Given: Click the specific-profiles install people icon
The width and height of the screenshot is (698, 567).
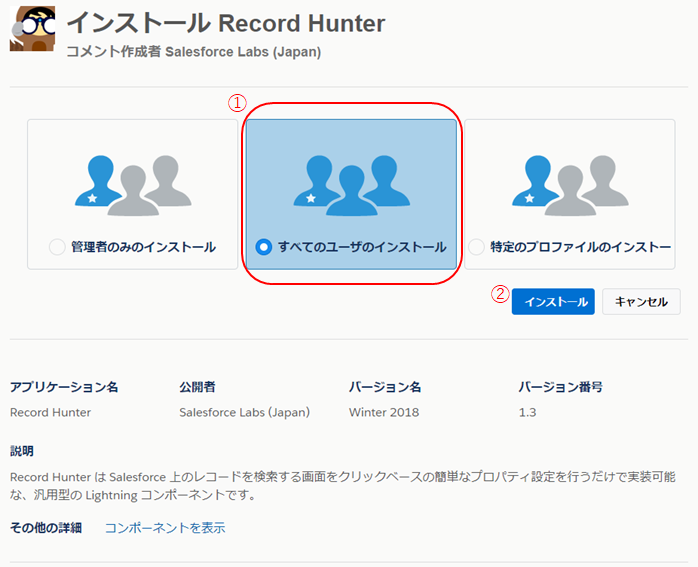Looking at the screenshot, I should pos(570,186).
